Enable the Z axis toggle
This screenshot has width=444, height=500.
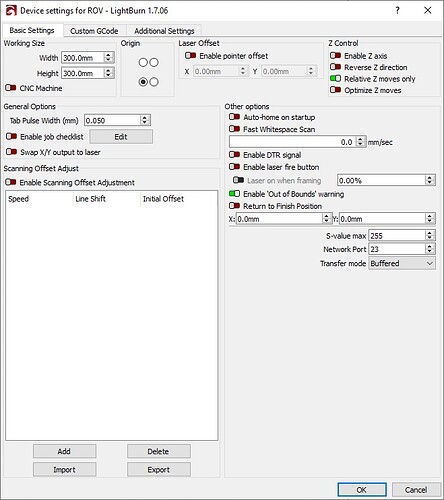(335, 56)
